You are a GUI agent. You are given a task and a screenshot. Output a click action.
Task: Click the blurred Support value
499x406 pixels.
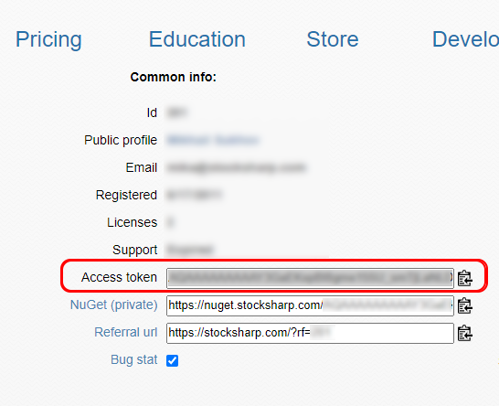point(190,250)
